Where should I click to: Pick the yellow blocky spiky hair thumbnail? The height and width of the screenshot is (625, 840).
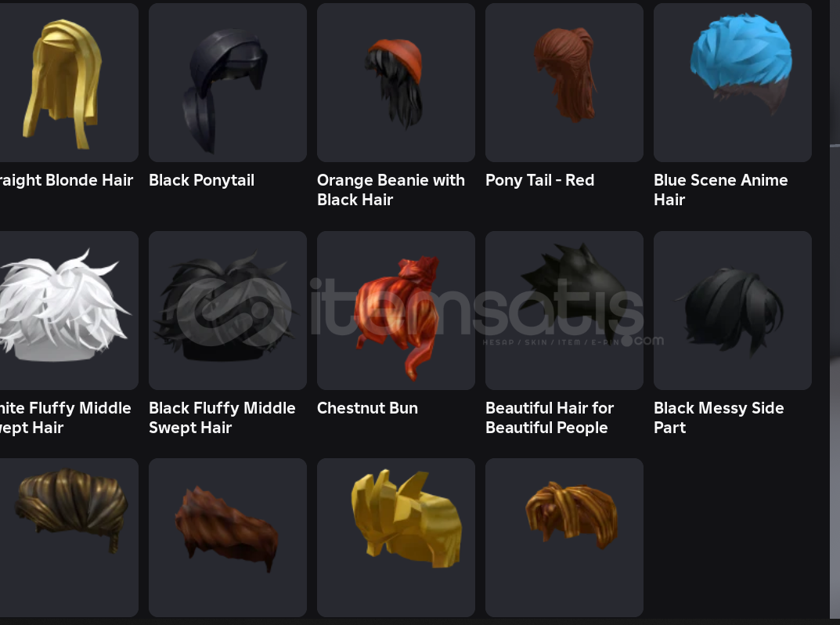[x=396, y=537]
